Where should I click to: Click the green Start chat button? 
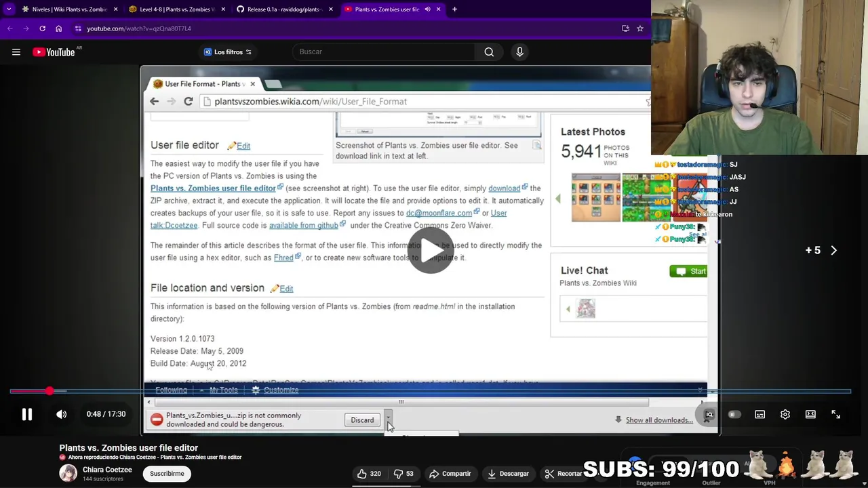[689, 271]
